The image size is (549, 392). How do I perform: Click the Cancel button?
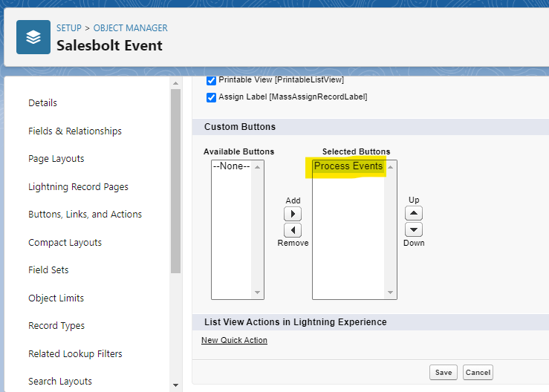(x=478, y=373)
